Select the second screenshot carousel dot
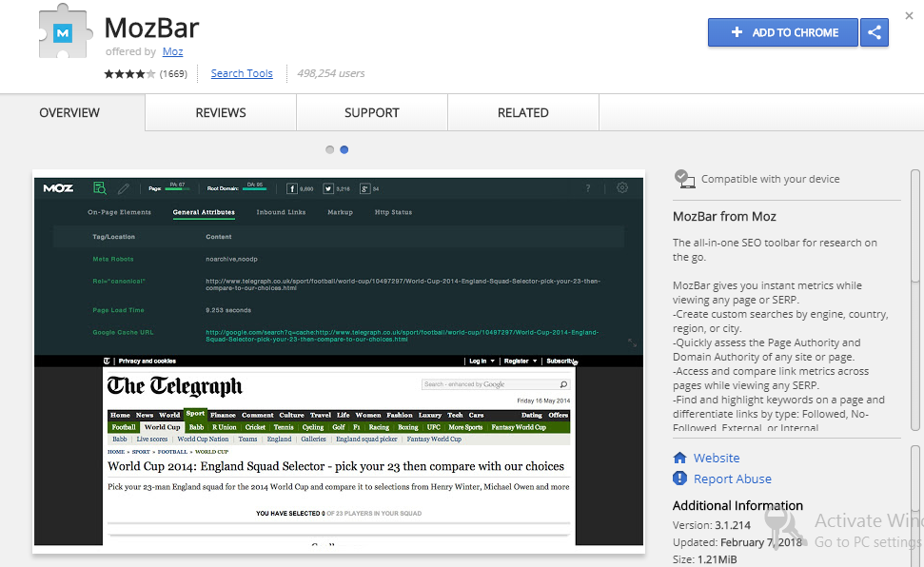 (344, 149)
